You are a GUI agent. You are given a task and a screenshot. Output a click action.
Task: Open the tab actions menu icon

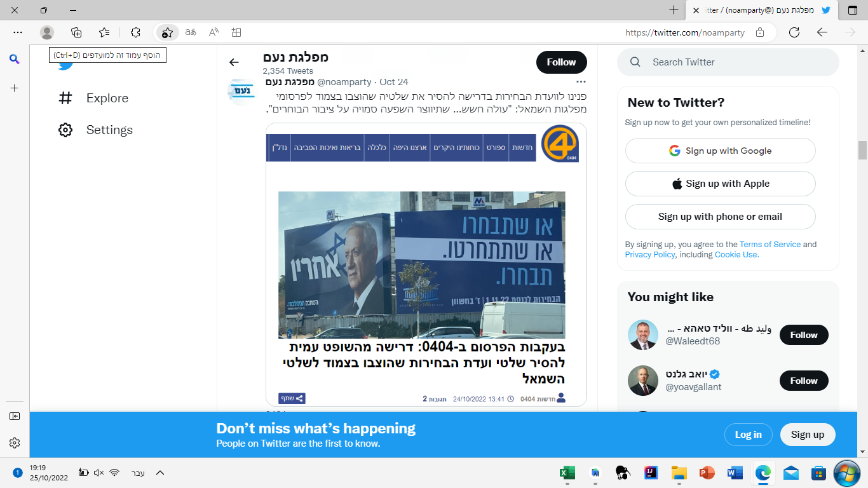852,10
